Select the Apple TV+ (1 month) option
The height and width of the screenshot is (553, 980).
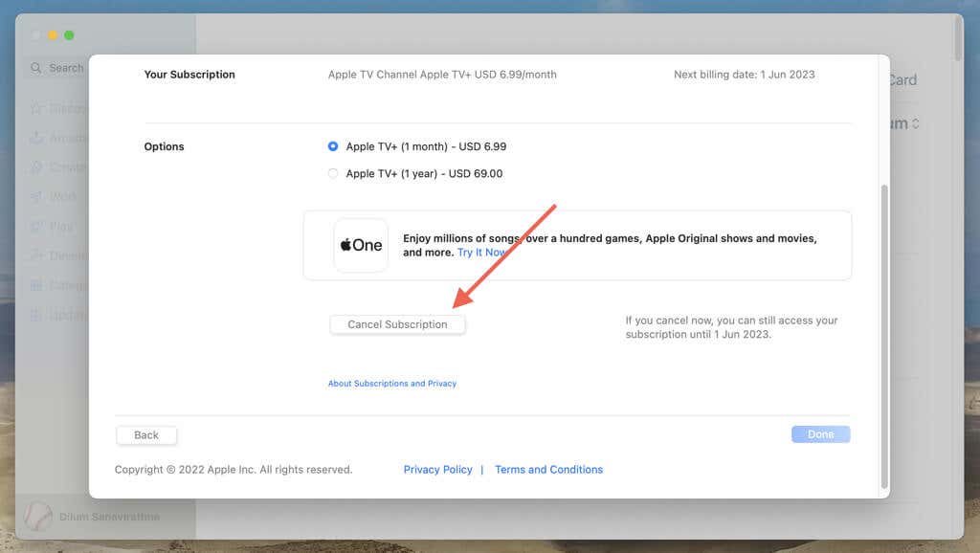[x=333, y=146]
